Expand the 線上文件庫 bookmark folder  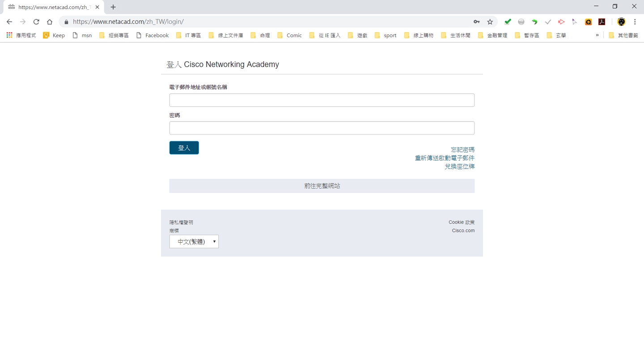pos(226,35)
